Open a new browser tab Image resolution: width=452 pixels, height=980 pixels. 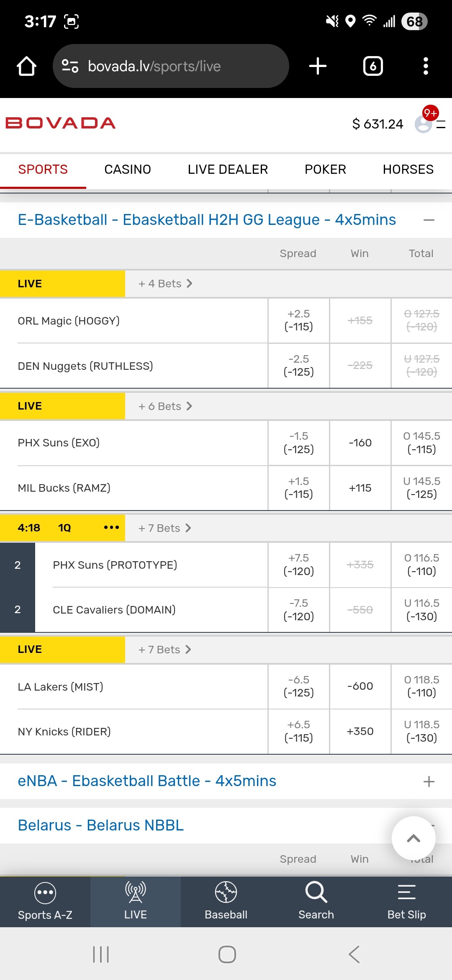pos(318,66)
